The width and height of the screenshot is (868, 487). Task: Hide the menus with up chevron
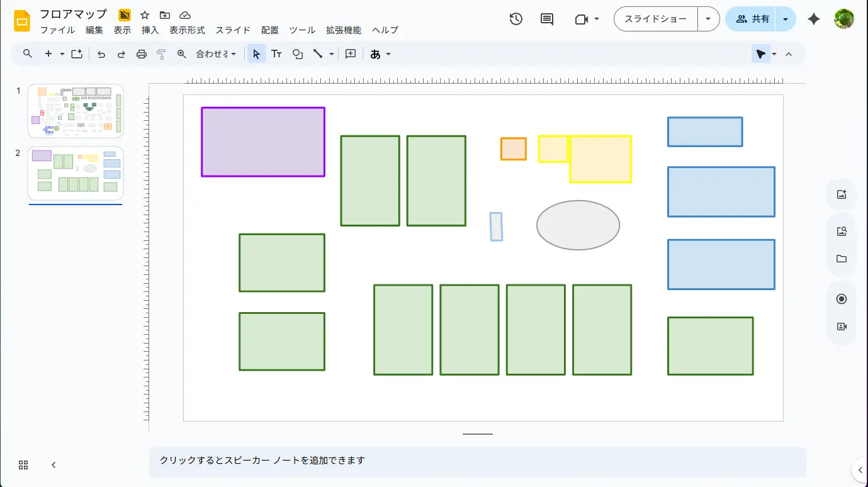coord(789,54)
